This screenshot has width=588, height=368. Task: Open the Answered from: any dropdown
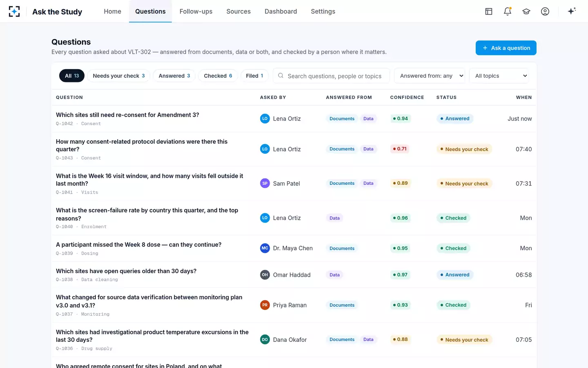430,76
